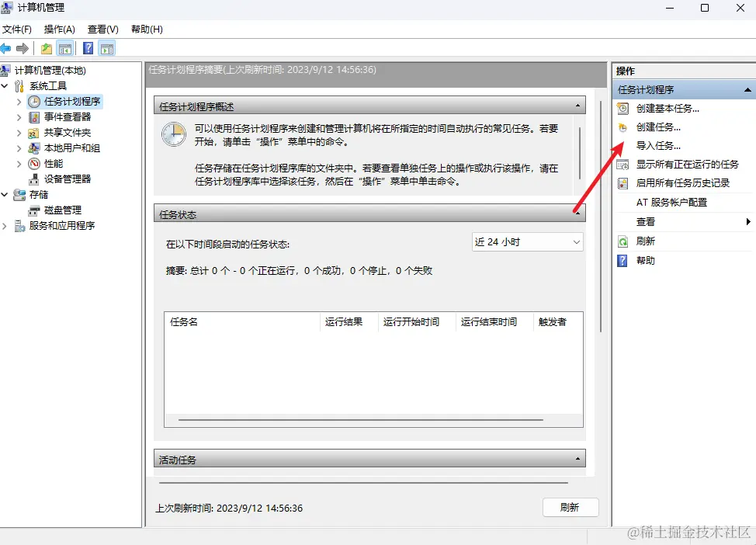Expand the 性能 tree node
The width and height of the screenshot is (756, 545).
(x=19, y=164)
